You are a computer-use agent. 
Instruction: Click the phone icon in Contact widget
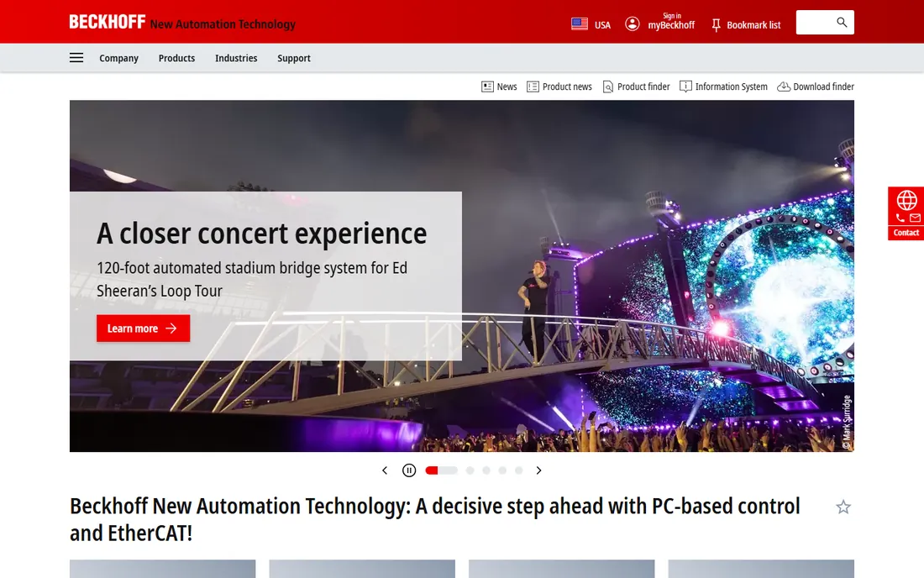click(900, 218)
